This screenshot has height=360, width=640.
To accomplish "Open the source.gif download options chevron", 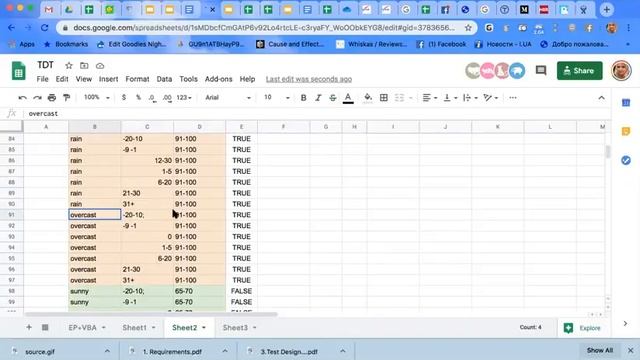I will [107, 351].
